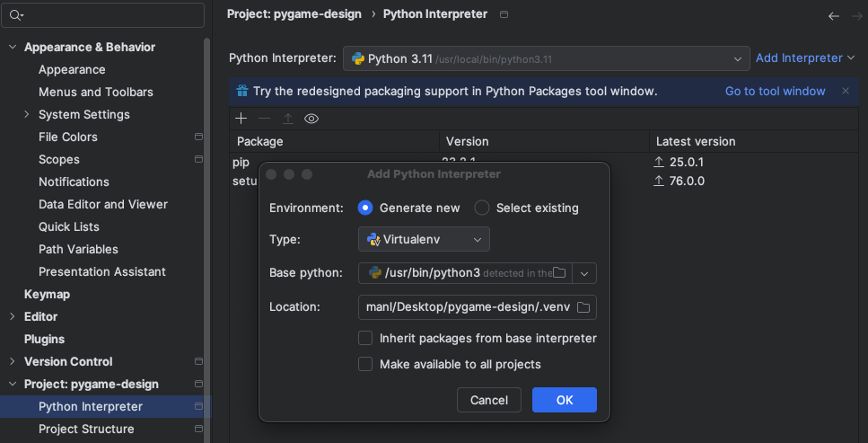Click the forward navigation arrow
The image size is (868, 443).
[x=855, y=15]
